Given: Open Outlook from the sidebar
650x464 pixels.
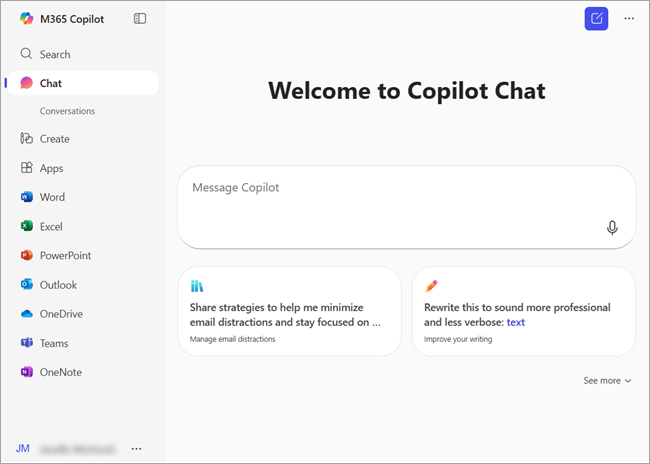Looking at the screenshot, I should 58,285.
